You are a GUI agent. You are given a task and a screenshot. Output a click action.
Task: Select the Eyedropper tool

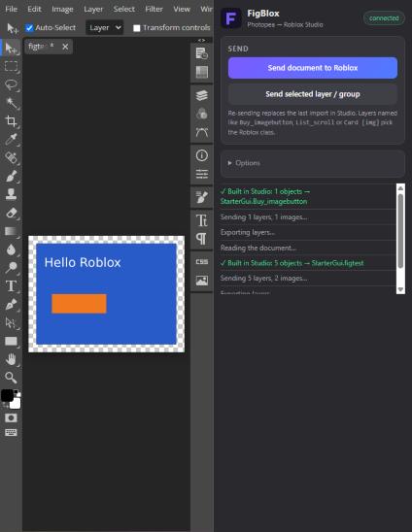tap(11, 140)
